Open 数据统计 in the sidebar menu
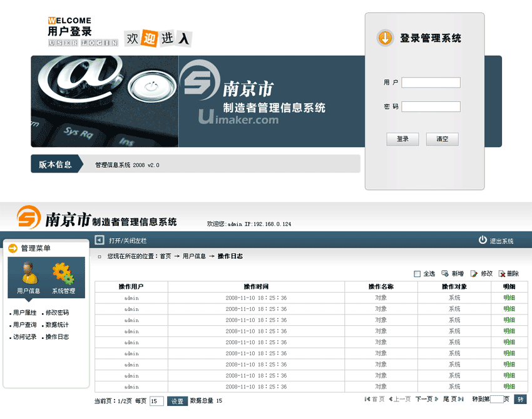The height and width of the screenshot is (419, 532). coord(57,325)
